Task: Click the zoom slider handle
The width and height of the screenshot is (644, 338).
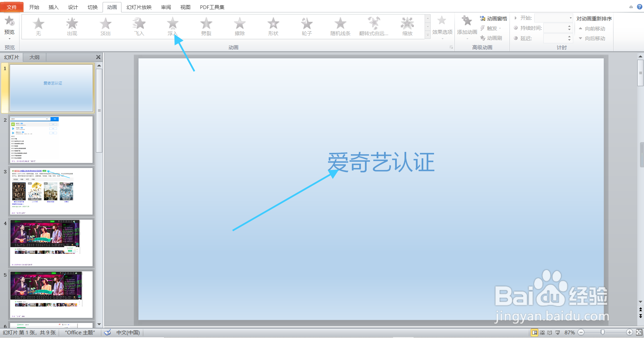Action: point(603,332)
